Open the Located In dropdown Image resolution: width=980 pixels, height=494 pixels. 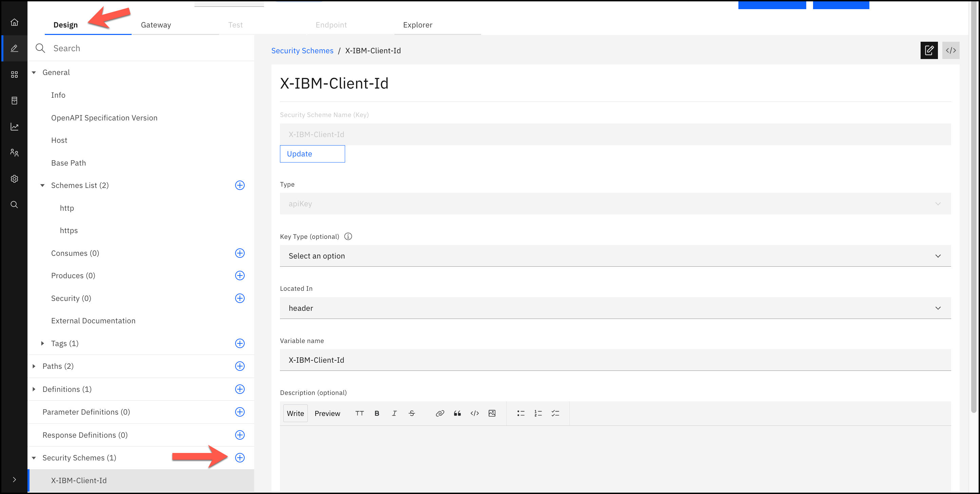pos(615,308)
